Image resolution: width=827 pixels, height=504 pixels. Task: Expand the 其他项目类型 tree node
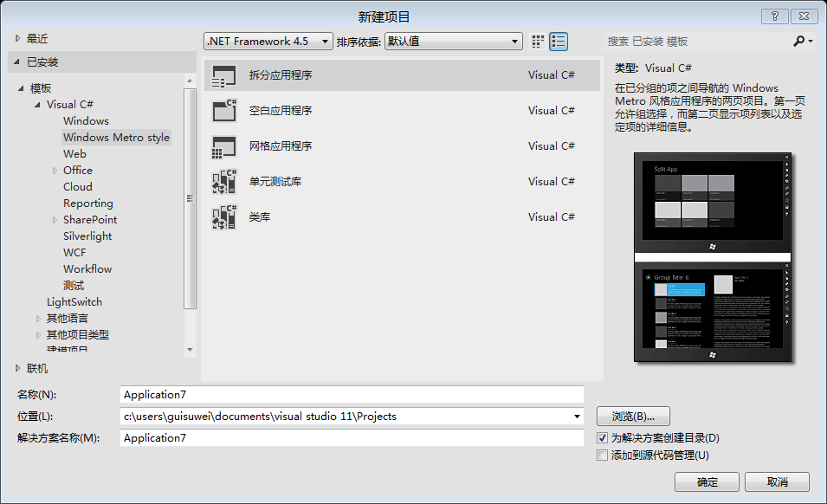point(38,335)
